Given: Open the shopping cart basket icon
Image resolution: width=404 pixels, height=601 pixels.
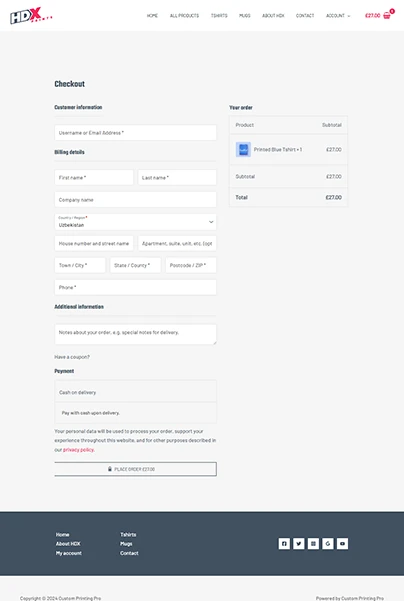Looking at the screenshot, I should [387, 15].
